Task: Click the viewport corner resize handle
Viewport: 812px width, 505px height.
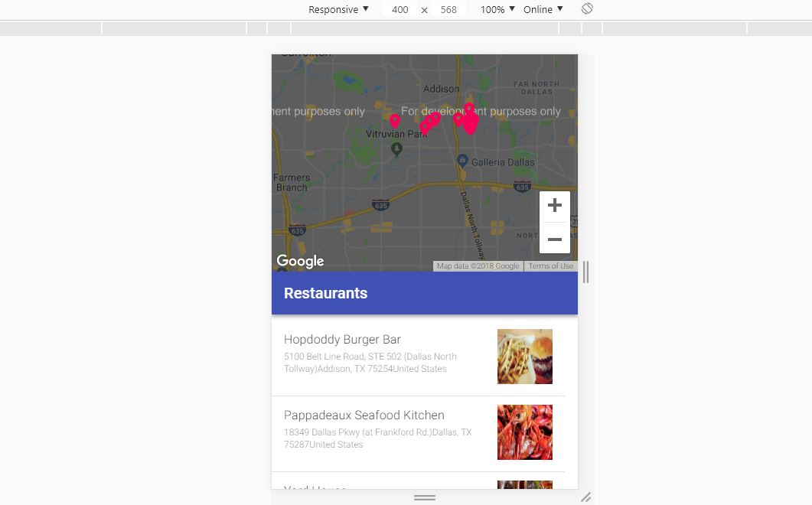Action: (585, 497)
